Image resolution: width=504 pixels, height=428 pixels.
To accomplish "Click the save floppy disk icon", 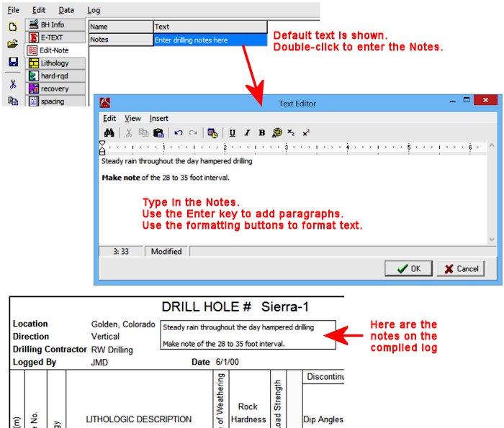I will point(12,63).
